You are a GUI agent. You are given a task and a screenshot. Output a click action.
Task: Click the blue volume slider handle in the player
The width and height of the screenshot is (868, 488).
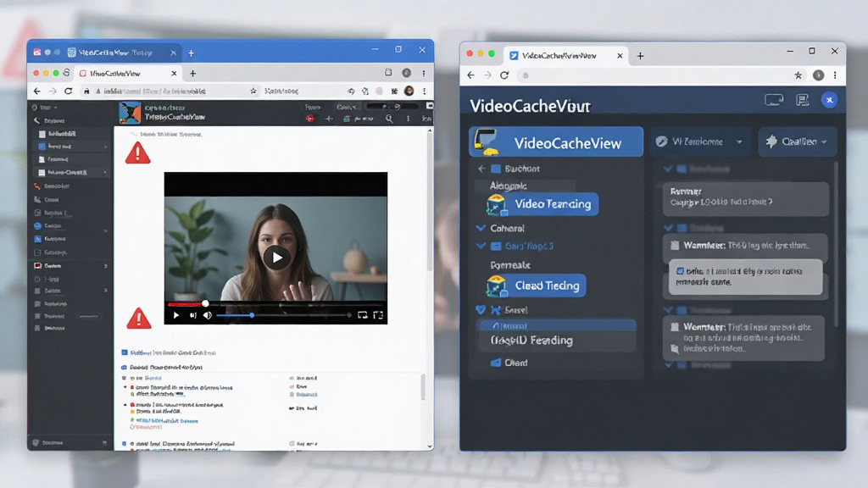252,315
